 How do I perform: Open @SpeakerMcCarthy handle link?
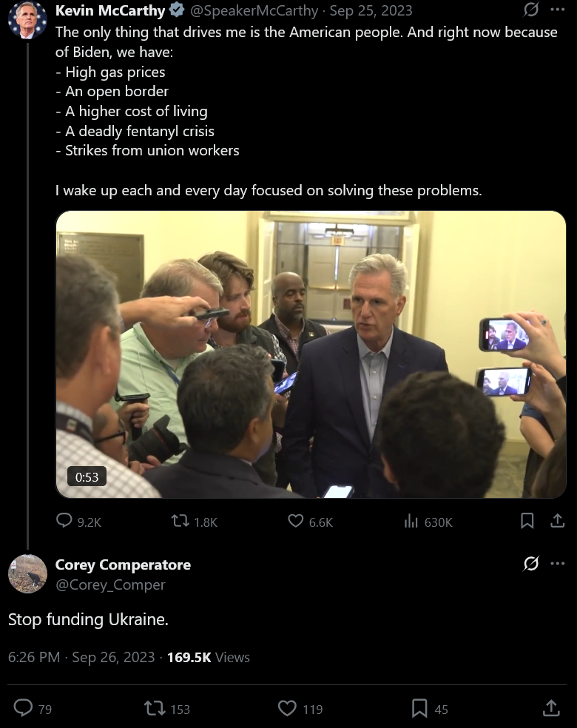coord(254,10)
